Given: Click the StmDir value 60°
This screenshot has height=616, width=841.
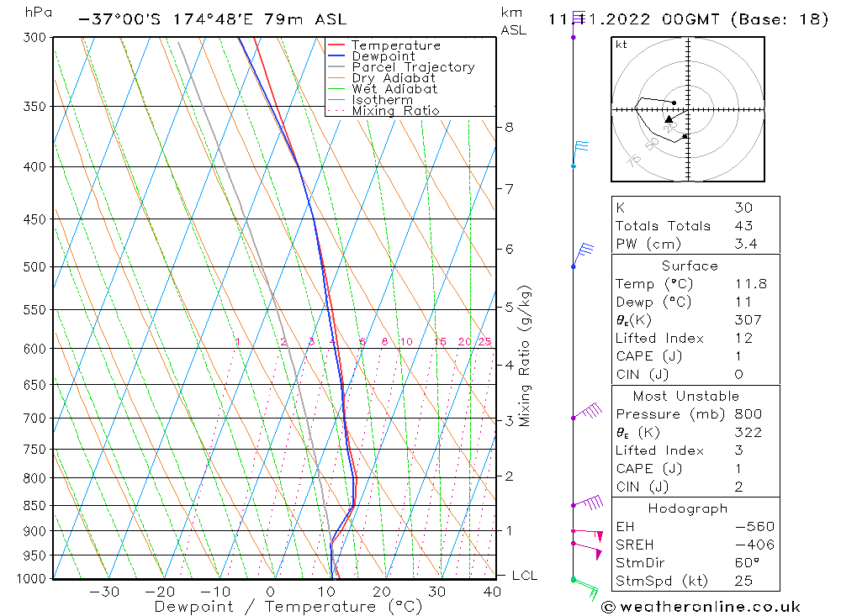Looking at the screenshot, I should coord(747,563).
